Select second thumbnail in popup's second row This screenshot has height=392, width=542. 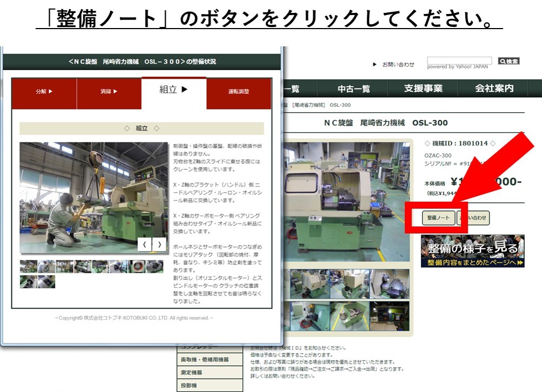pos(46,281)
